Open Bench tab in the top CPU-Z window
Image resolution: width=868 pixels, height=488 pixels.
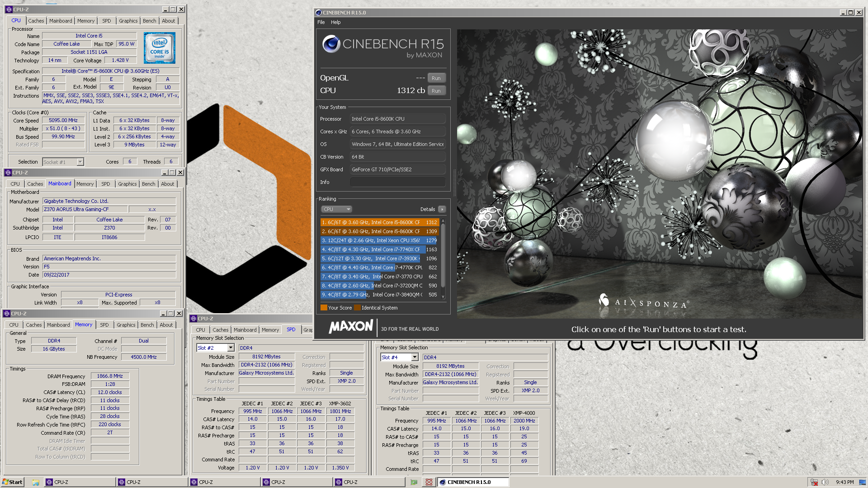tap(149, 21)
